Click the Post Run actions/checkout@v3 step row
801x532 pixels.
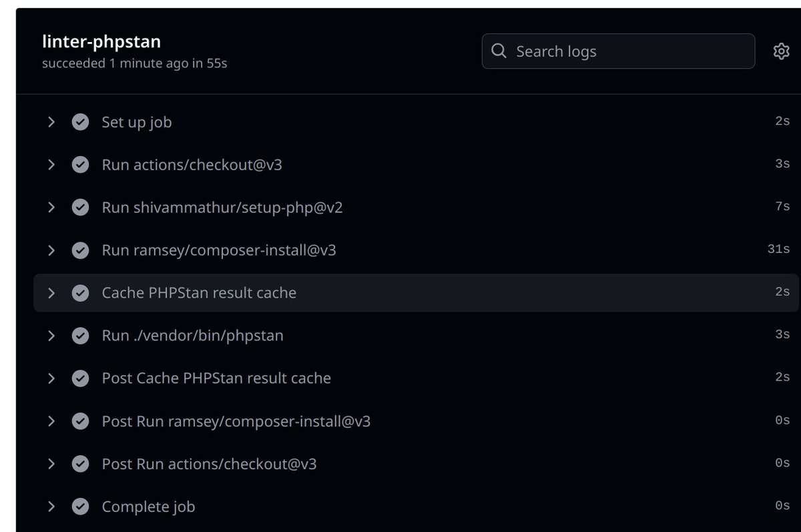coord(209,463)
